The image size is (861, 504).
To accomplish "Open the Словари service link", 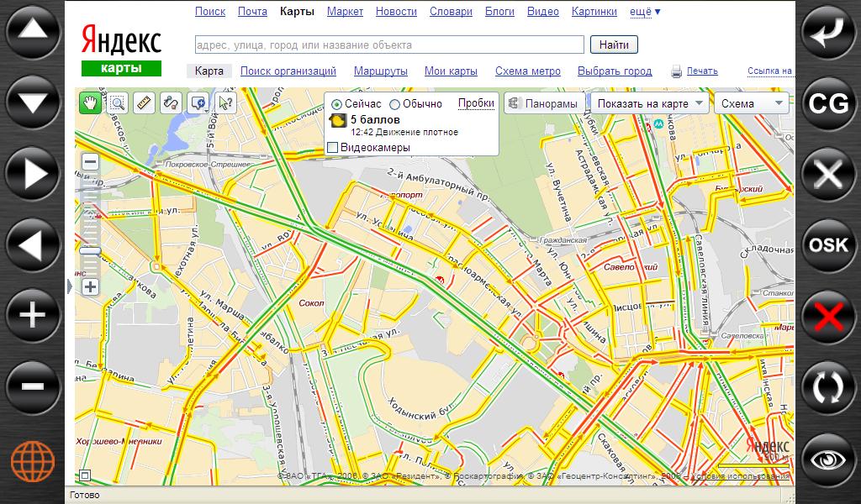I will [451, 12].
